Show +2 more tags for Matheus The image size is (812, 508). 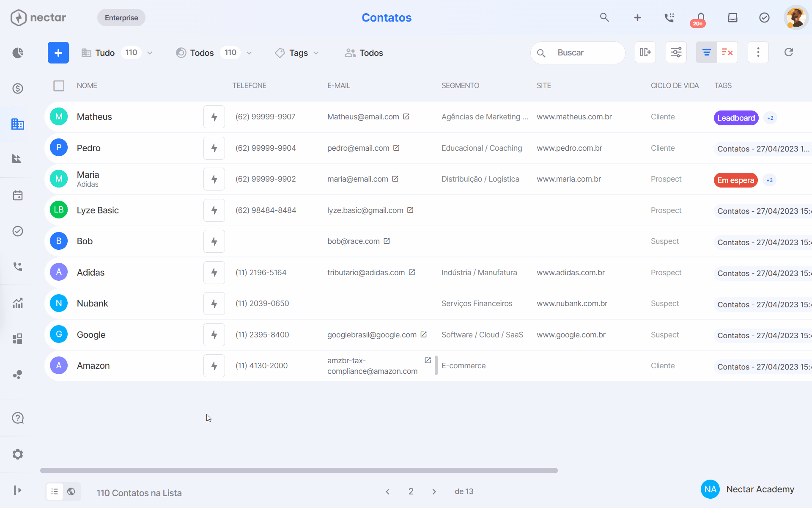point(771,118)
